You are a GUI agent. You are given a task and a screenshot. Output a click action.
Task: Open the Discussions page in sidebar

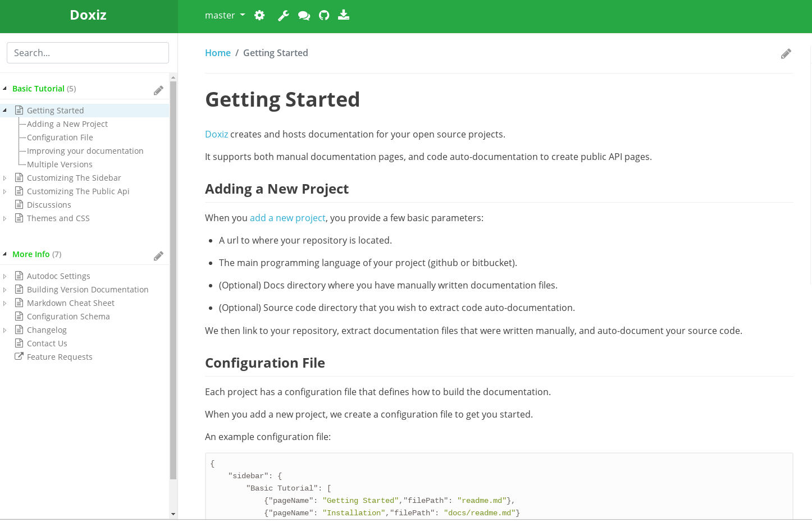(49, 205)
